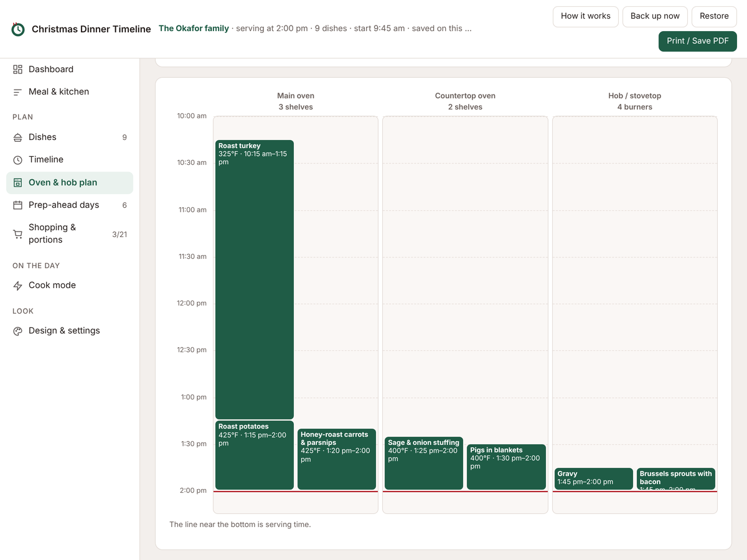Click the Oven & hob plan oven icon
747x560 pixels.
[17, 183]
